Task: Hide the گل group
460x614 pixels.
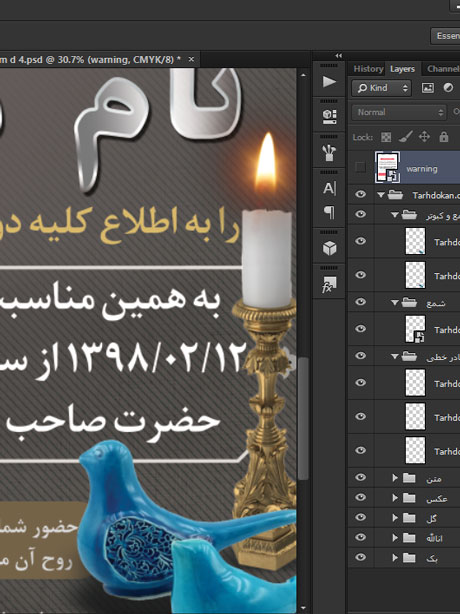Action: [x=361, y=517]
